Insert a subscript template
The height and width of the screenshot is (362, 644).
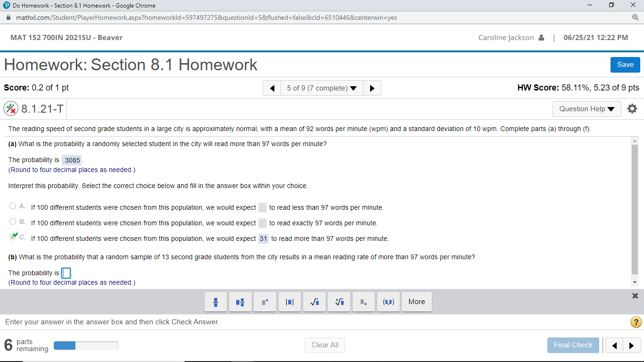(x=363, y=302)
